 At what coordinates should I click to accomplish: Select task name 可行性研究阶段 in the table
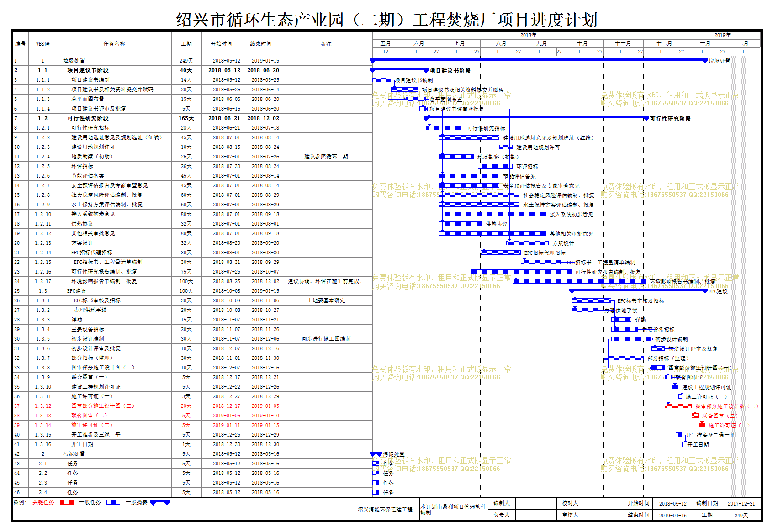88,118
